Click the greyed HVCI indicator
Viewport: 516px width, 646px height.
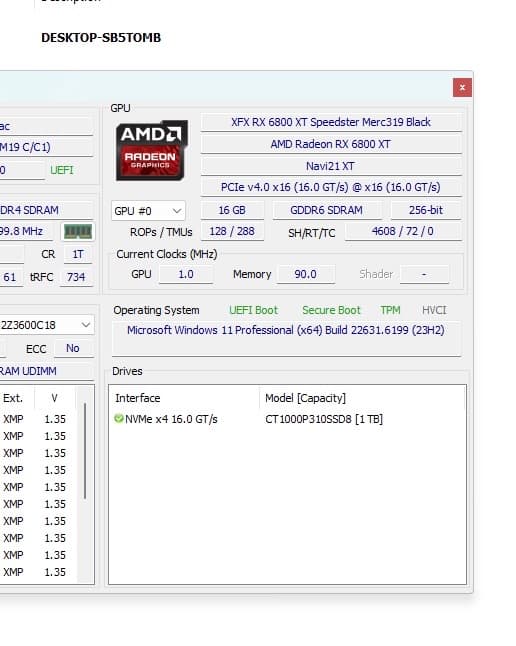(434, 310)
